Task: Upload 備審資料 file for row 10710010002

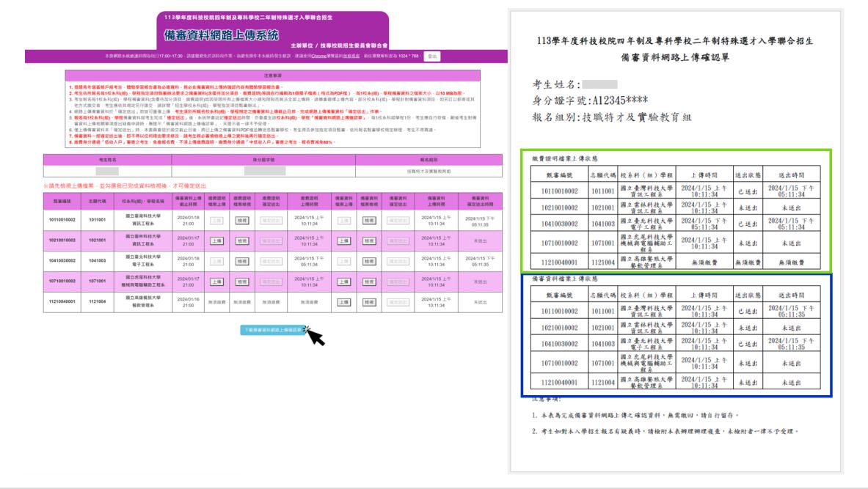Action: [344, 282]
